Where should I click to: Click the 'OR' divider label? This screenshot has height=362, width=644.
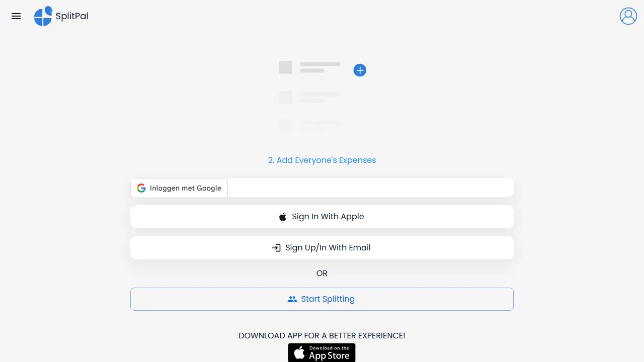point(321,273)
